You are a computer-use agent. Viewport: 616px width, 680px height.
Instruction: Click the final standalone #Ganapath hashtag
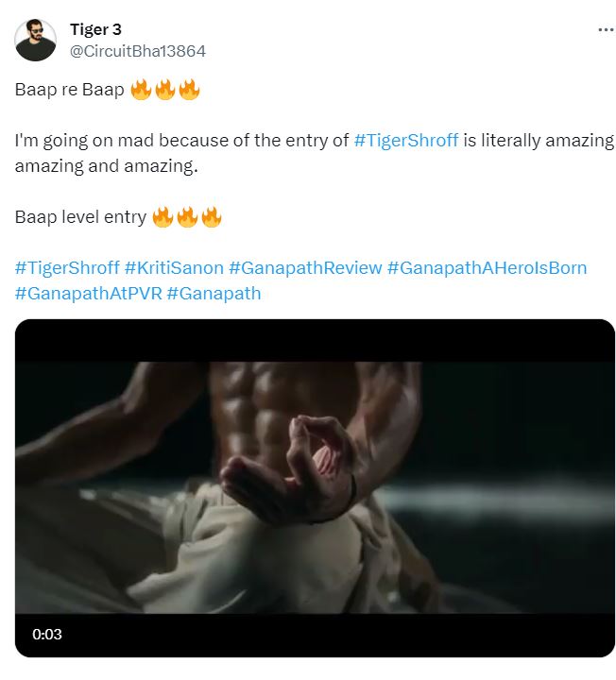[x=214, y=293]
